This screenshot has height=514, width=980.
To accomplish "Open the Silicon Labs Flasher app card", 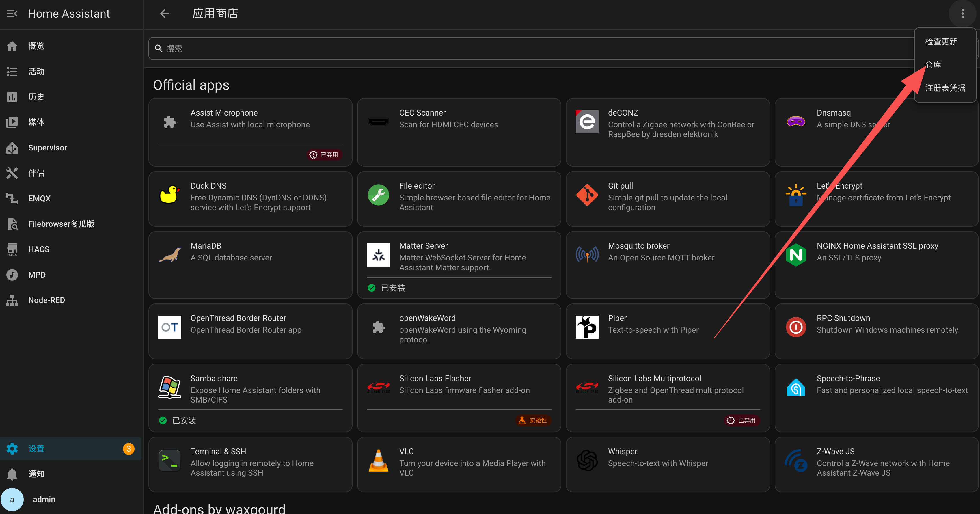I will pyautogui.click(x=459, y=398).
